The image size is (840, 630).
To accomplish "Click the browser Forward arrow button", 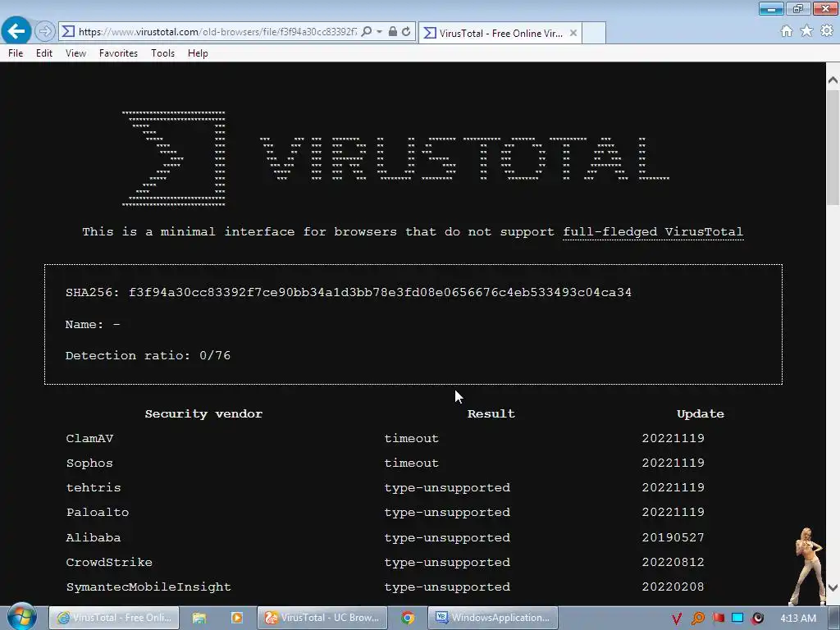I will [45, 31].
